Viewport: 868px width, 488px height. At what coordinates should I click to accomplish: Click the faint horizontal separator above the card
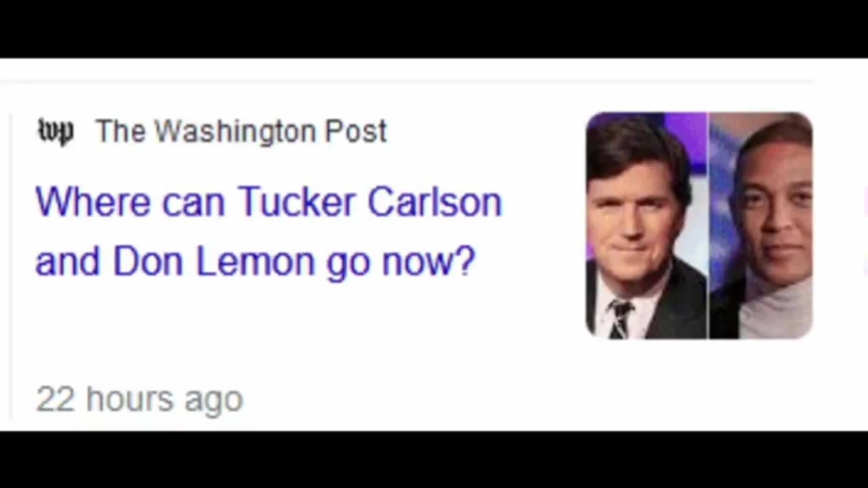(x=407, y=81)
